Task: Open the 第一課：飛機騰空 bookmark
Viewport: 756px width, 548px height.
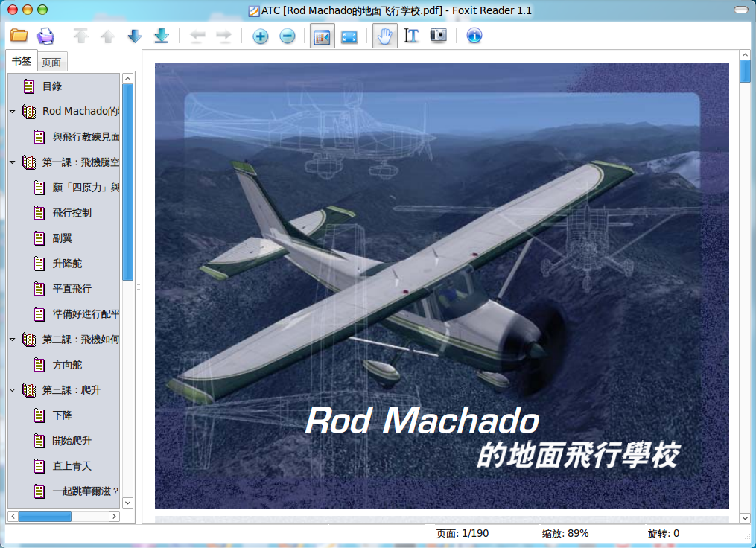Action: [x=80, y=162]
